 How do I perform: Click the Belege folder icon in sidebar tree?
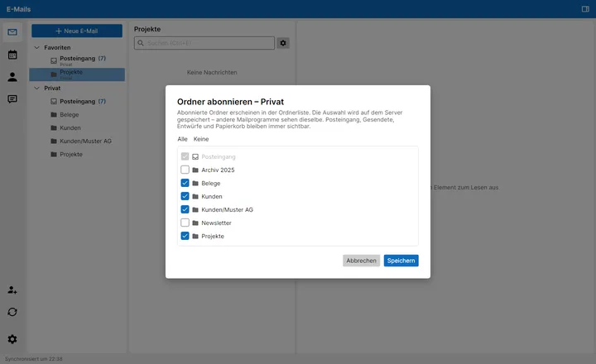coord(54,115)
